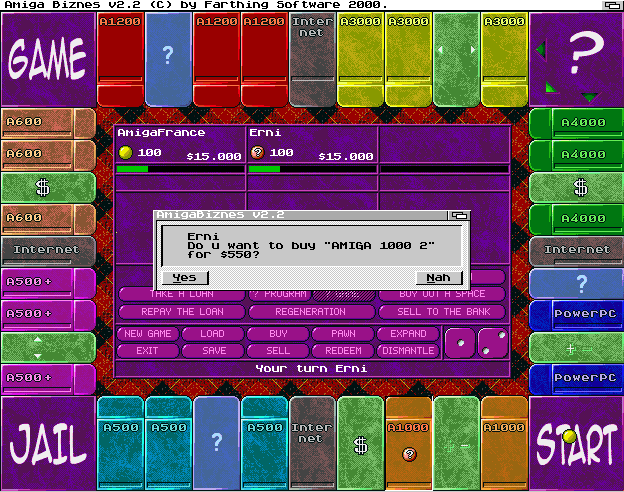This screenshot has height=492, width=624.
Task: Click the left die showing one
Action: coord(460,343)
